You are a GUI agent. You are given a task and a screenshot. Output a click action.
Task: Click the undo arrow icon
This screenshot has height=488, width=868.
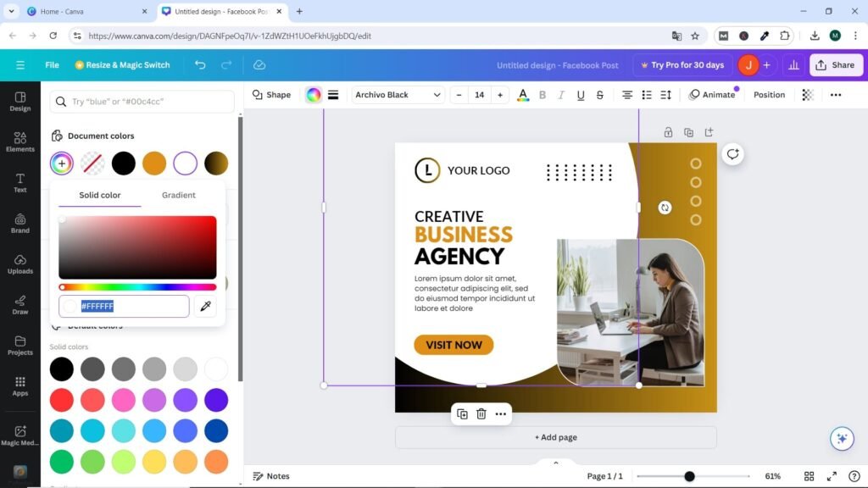tap(200, 65)
